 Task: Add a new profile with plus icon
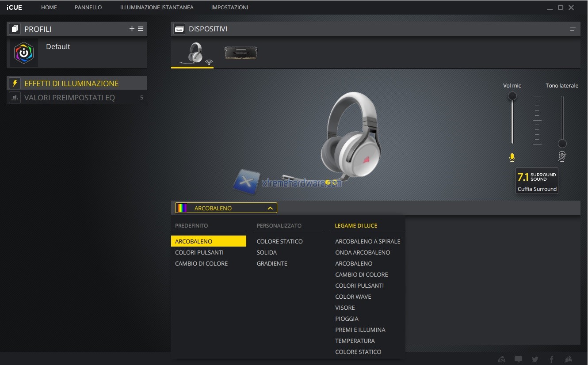(x=132, y=29)
